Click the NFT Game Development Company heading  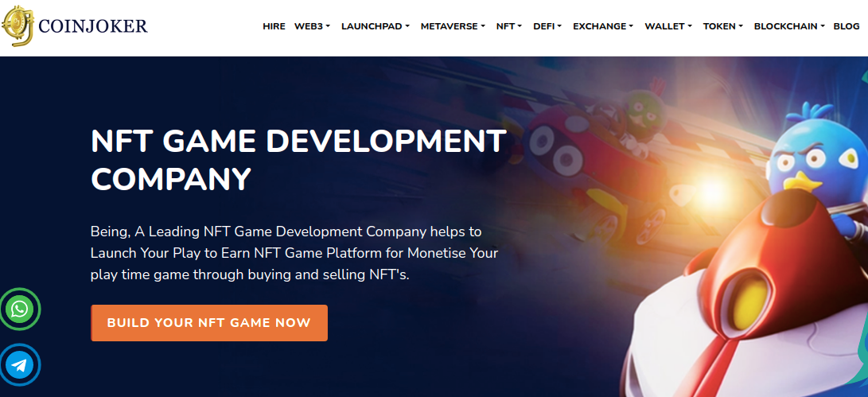coord(298,159)
